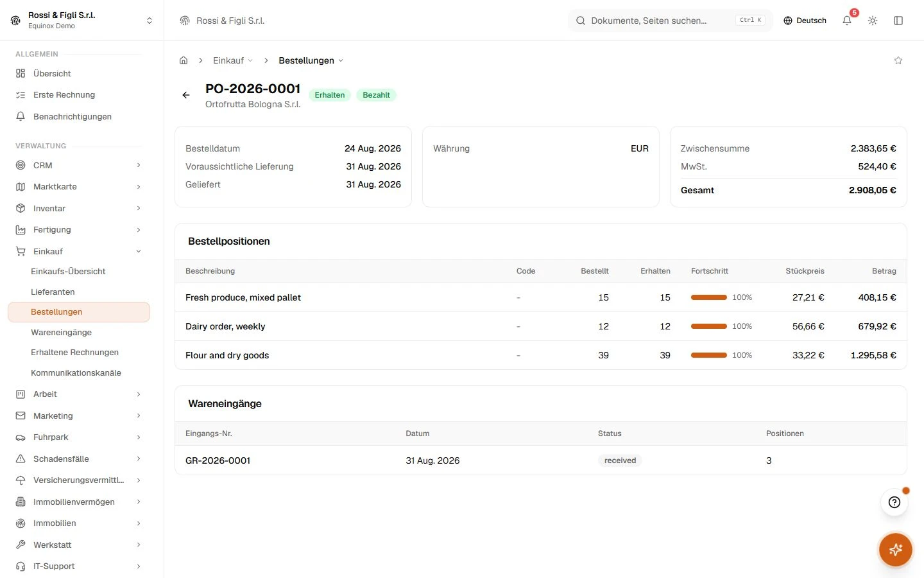Collapse the Einkauf sidebar section chevron

[139, 251]
